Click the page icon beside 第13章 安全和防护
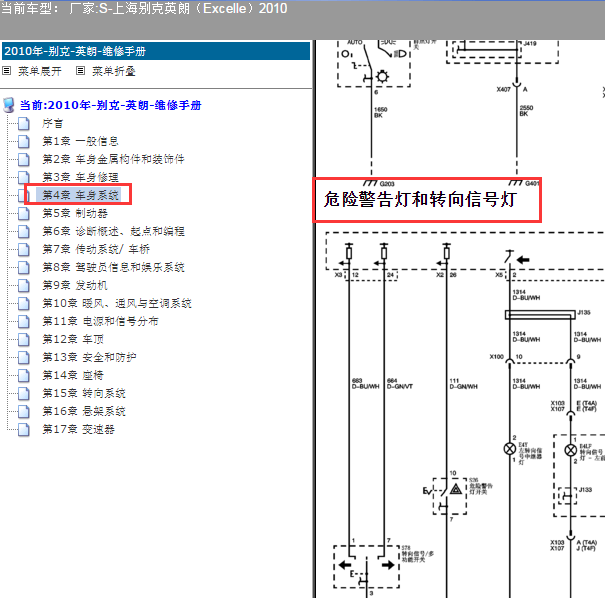The image size is (605, 598). tap(24, 357)
